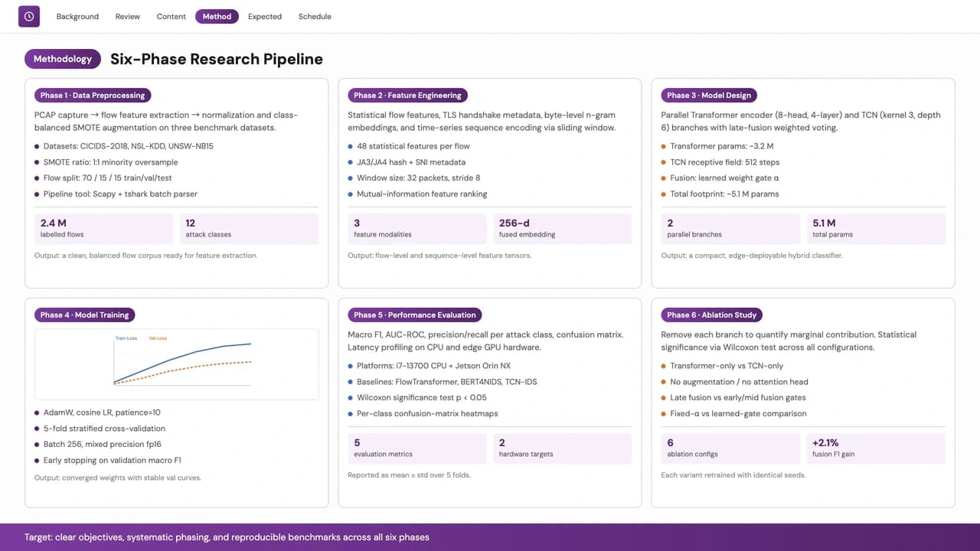This screenshot has height=551, width=980.
Task: Select the Phase 2 · Feature Engineering label
Action: (407, 96)
